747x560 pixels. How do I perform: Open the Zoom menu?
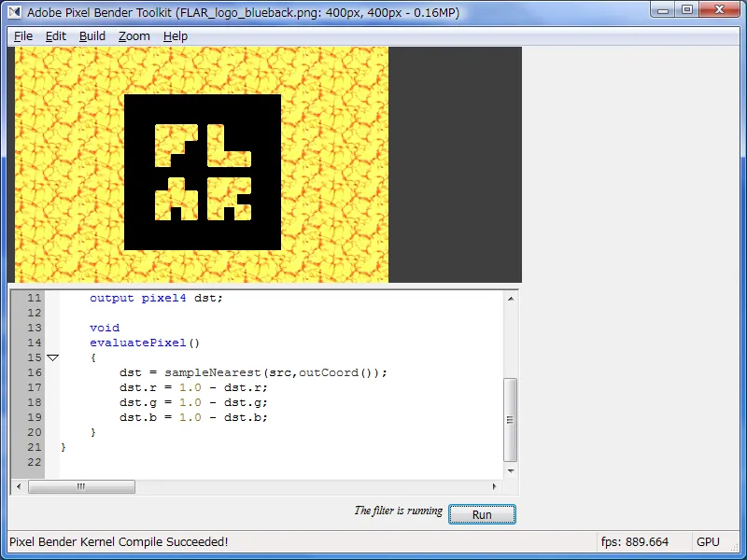[x=134, y=36]
